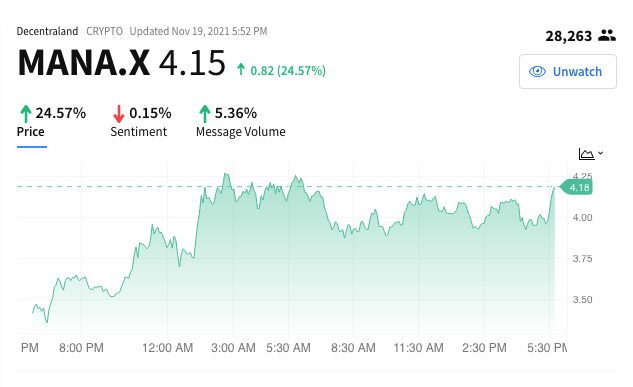
Task: Select the Price tab
Action: 31,132
